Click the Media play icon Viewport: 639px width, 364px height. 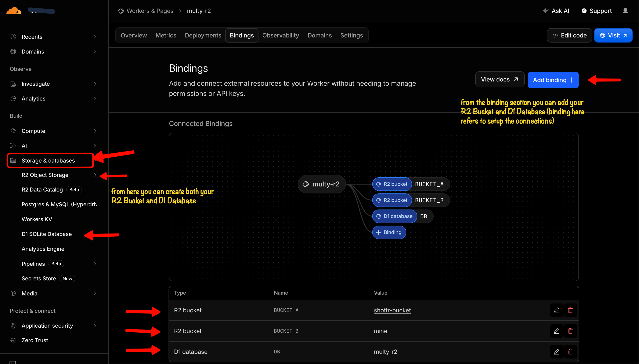coord(13,293)
